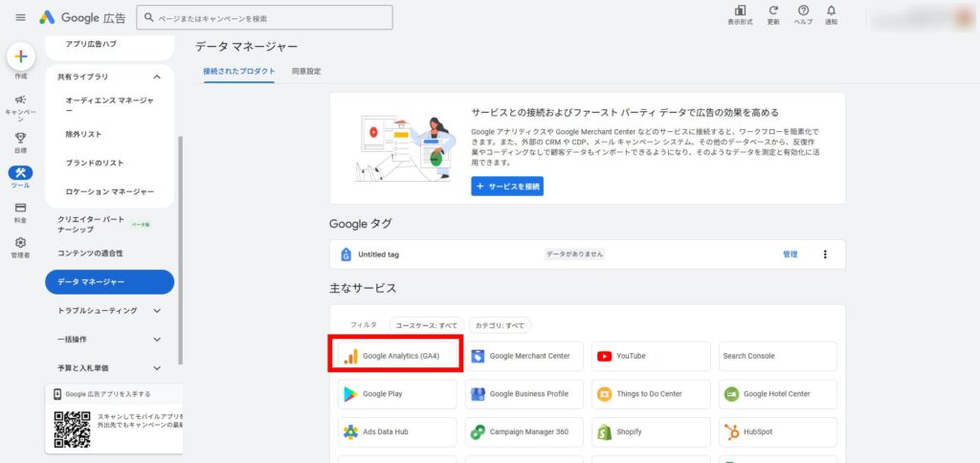Open the カテゴリ filter dropdown

click(501, 325)
